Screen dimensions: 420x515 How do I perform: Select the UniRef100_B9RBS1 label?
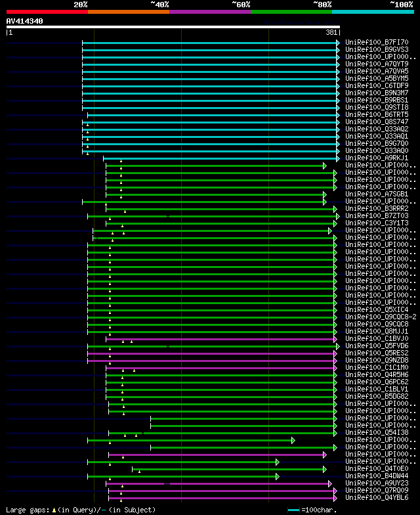(377, 100)
